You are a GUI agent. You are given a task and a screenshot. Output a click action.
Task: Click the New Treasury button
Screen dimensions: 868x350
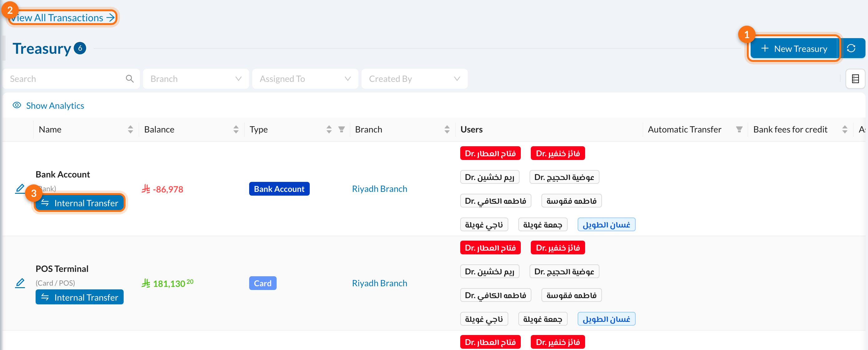(794, 48)
